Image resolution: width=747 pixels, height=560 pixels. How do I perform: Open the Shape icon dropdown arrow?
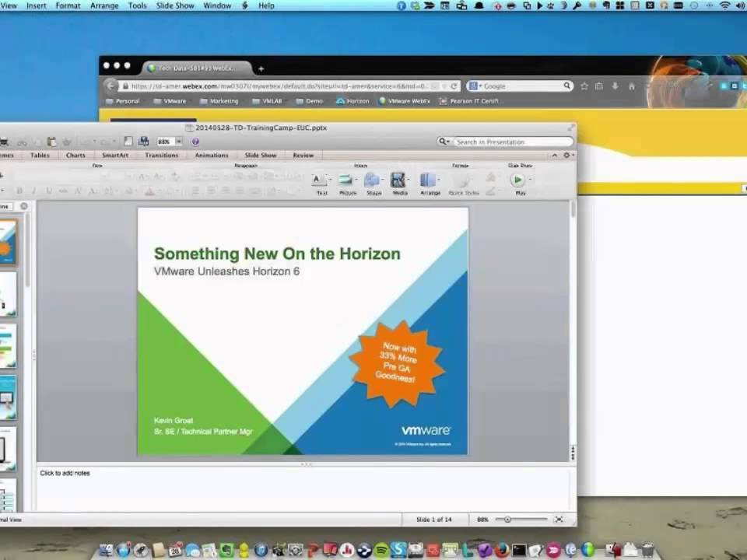(383, 180)
